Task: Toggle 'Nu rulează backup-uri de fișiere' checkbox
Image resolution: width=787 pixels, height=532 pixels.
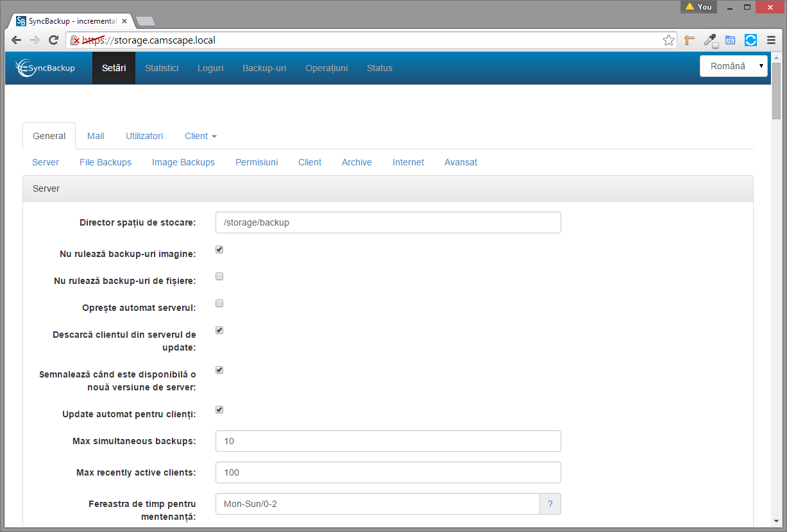Action: point(219,276)
